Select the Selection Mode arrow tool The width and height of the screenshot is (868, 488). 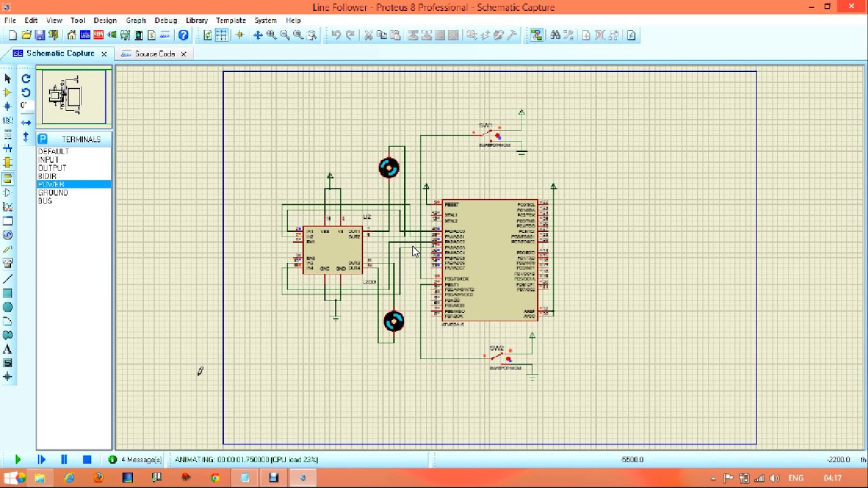[7, 79]
